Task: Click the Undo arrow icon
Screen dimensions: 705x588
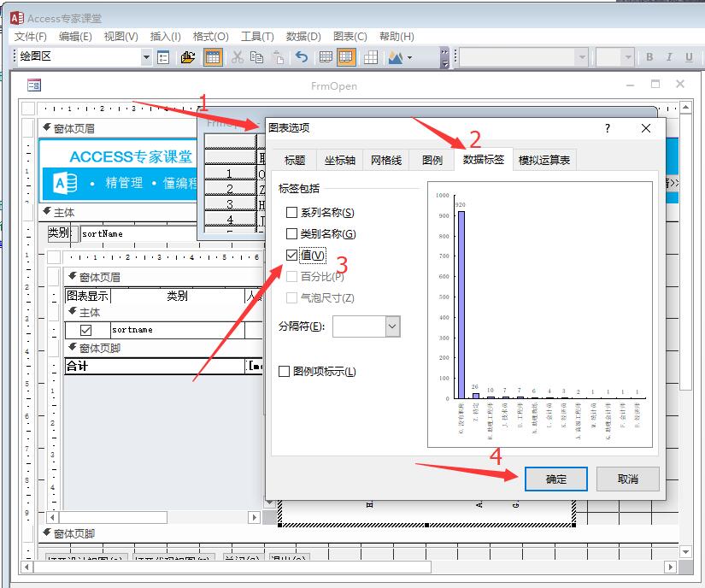Action: pyautogui.click(x=302, y=57)
